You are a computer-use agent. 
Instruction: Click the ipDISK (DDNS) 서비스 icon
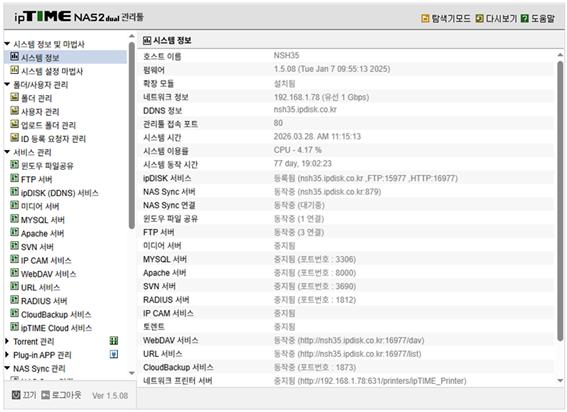[x=14, y=192]
